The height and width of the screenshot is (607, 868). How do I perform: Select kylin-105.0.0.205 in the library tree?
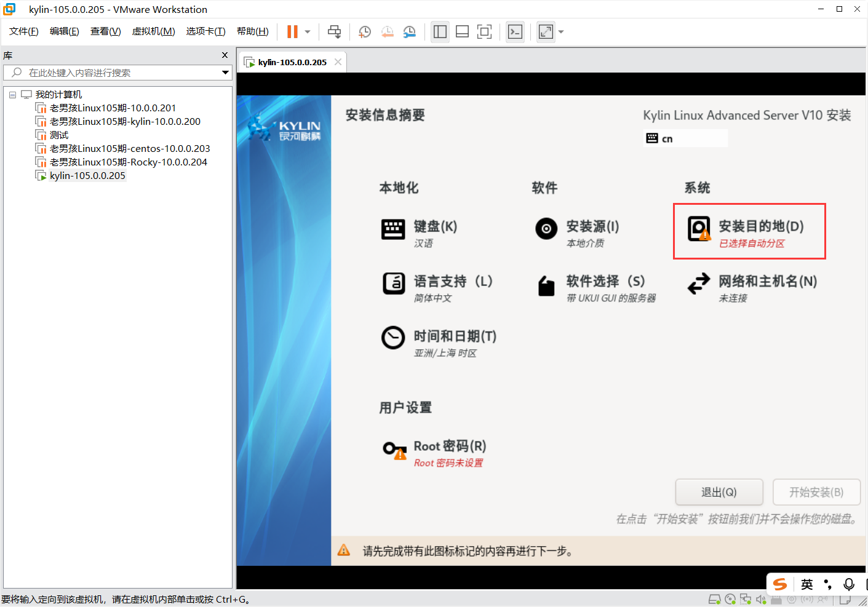pos(87,176)
